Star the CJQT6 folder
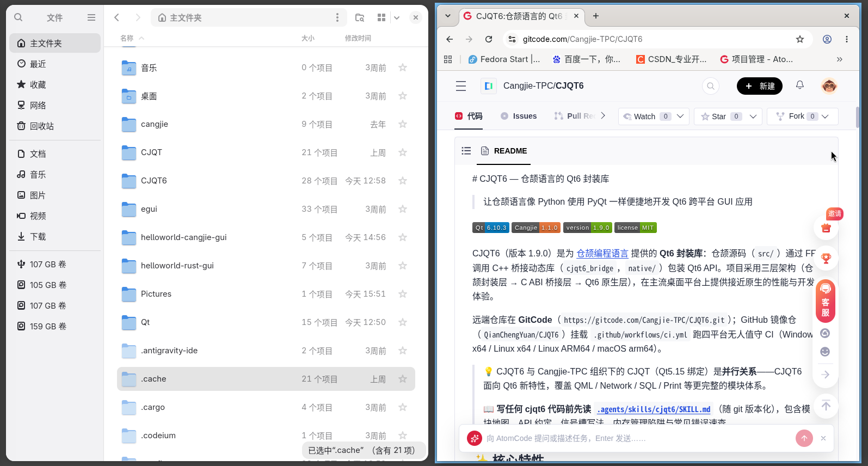Viewport: 868px width, 466px height. click(x=403, y=181)
